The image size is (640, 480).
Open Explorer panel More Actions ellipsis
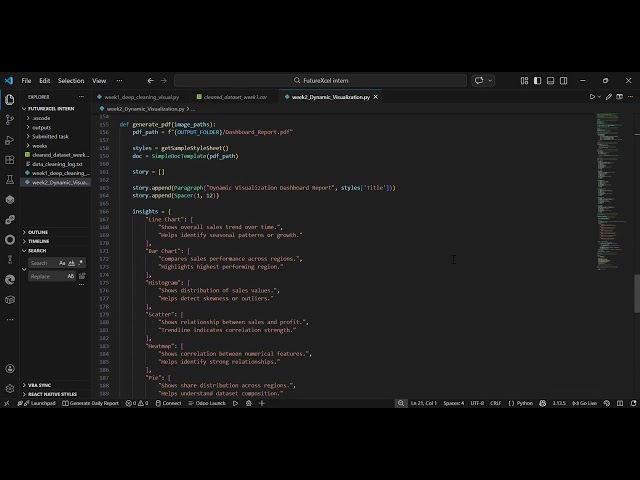click(x=81, y=97)
